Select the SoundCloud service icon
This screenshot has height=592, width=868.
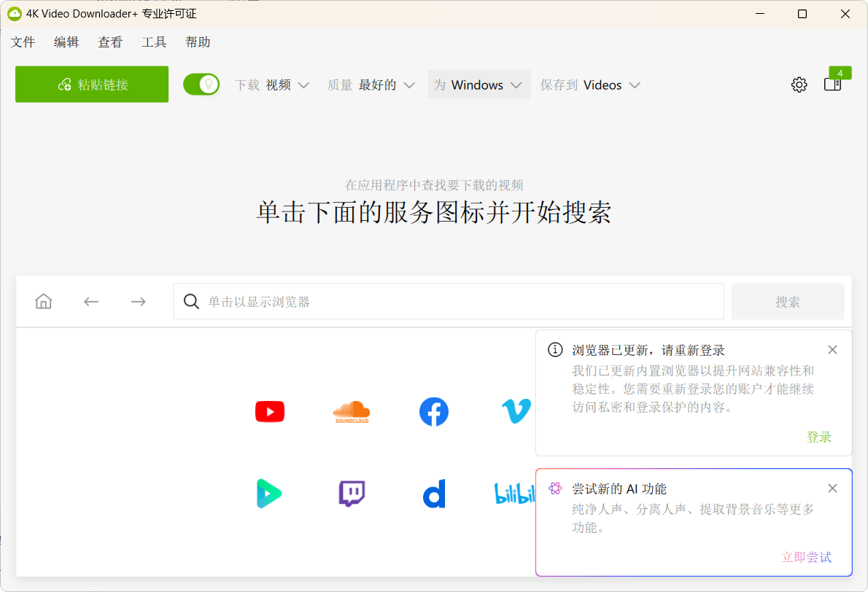pos(352,411)
